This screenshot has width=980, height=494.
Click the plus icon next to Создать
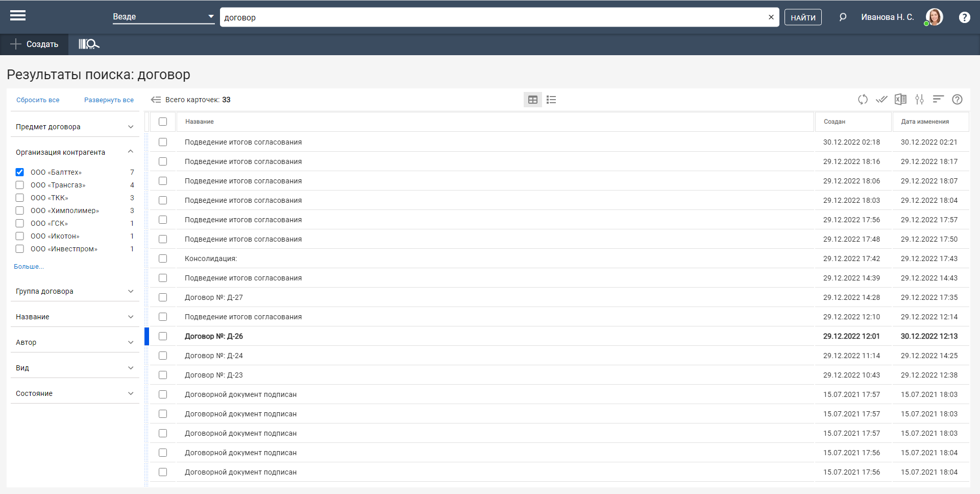(16, 44)
